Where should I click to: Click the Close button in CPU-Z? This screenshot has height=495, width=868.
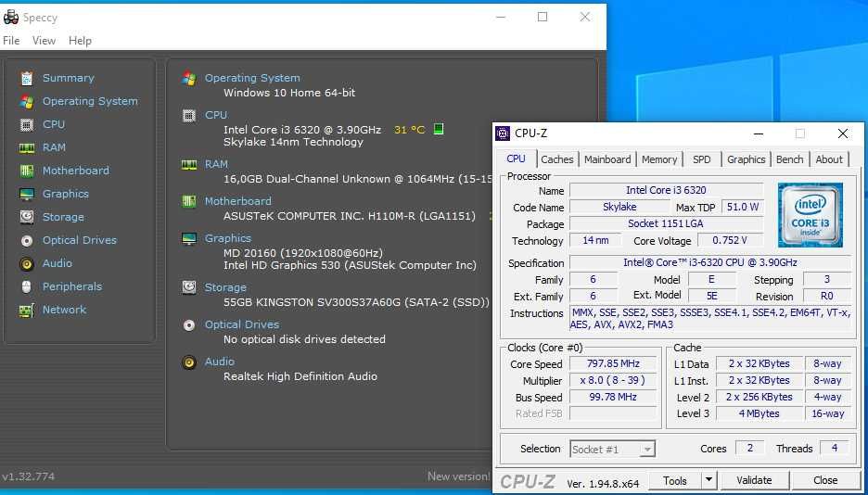(x=825, y=480)
